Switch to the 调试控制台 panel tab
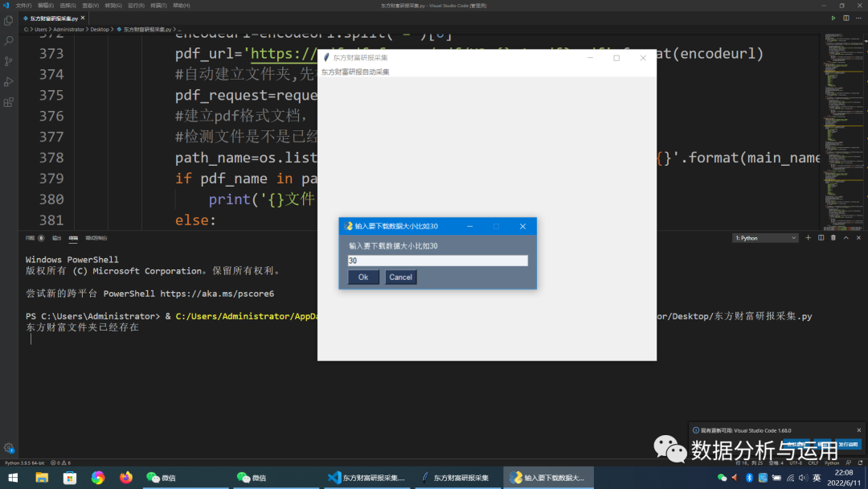Viewport: 868px width, 489px height. 96,238
